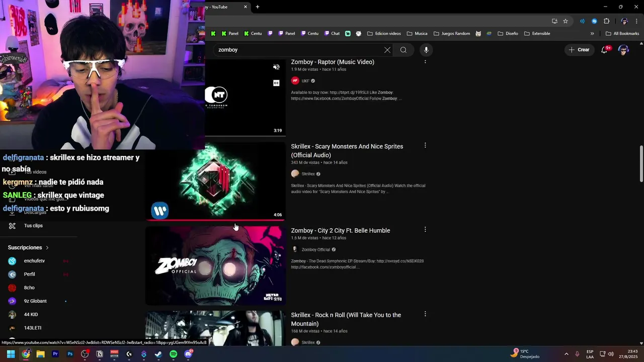Screen dimensions: 644x362
Task: Open options menu for Zomboy Raptor video
Action: coord(425,61)
